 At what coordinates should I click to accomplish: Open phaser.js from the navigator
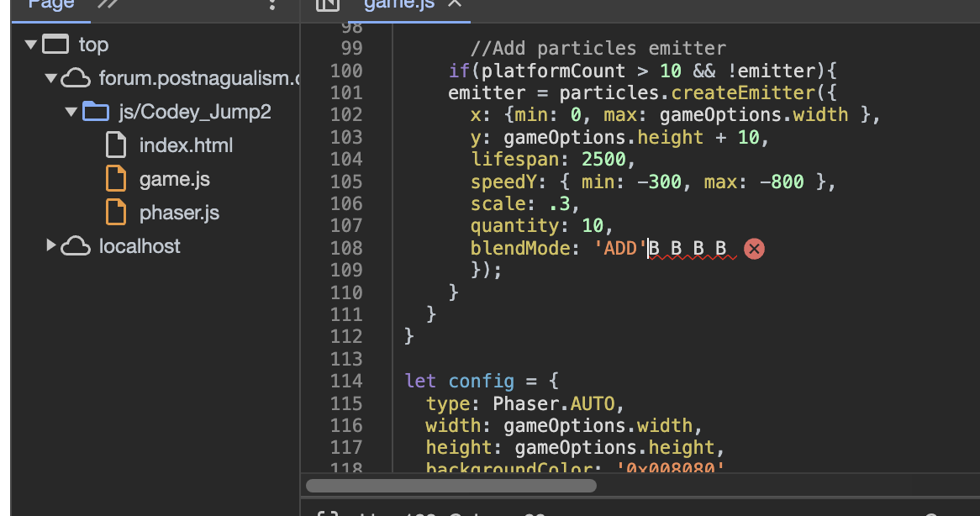pyautogui.click(x=179, y=213)
